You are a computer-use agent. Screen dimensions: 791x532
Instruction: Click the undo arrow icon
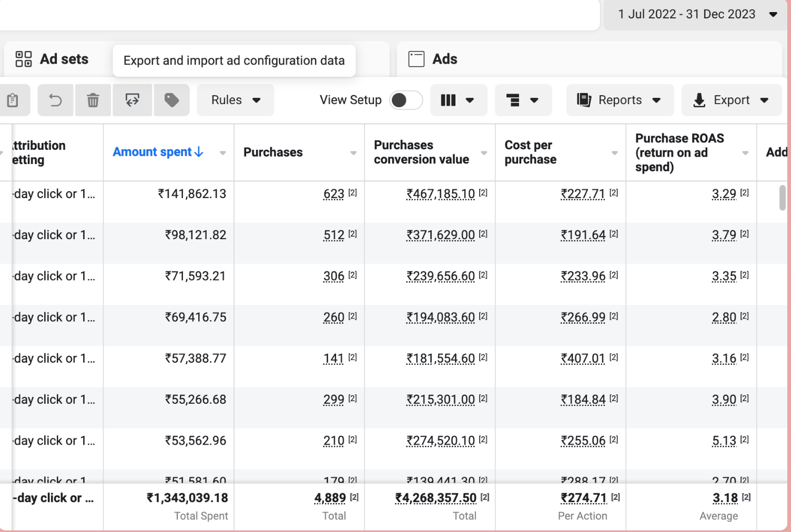click(56, 100)
